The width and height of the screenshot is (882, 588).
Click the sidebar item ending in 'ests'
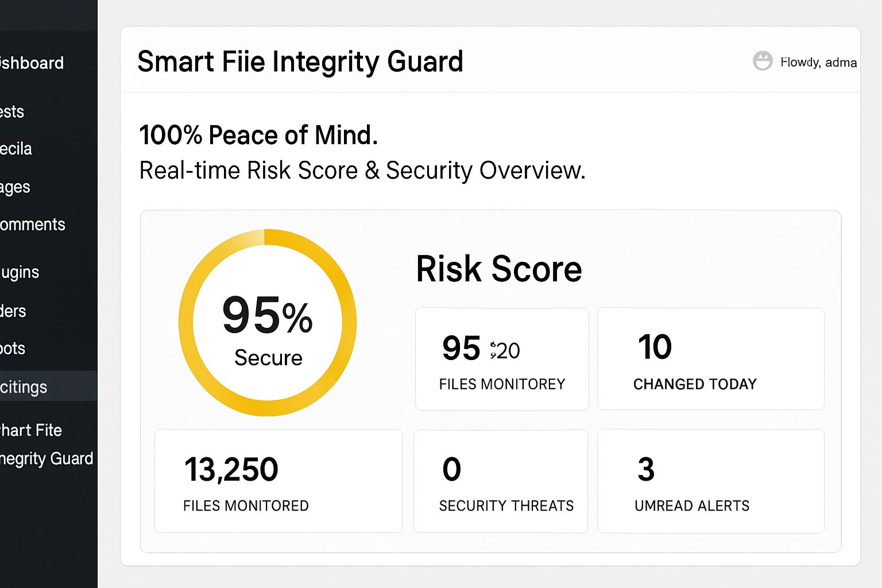tap(13, 111)
